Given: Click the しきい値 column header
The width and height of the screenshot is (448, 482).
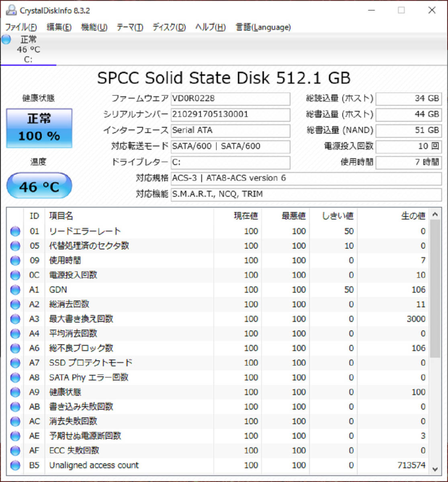Looking at the screenshot, I should pos(333,216).
